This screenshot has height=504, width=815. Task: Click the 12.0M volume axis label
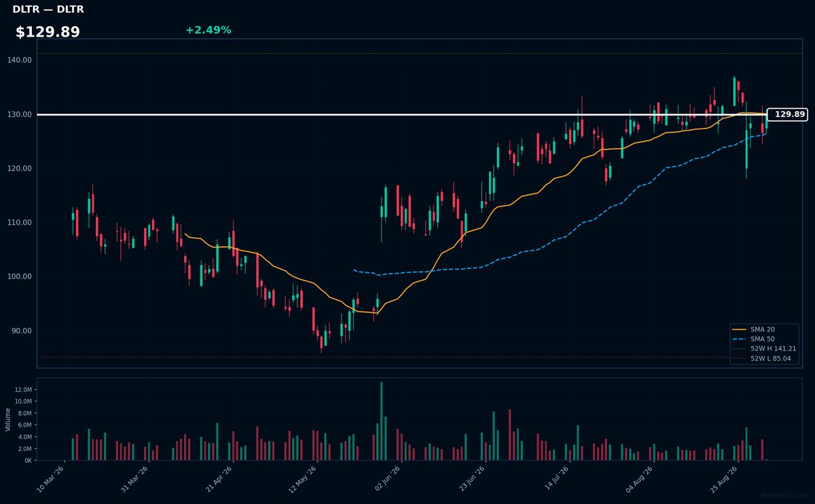pos(23,390)
